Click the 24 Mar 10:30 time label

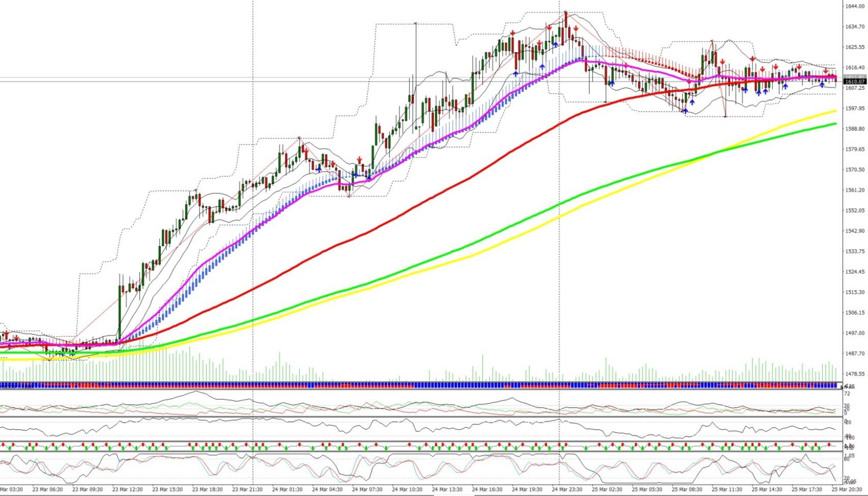[x=408, y=489]
